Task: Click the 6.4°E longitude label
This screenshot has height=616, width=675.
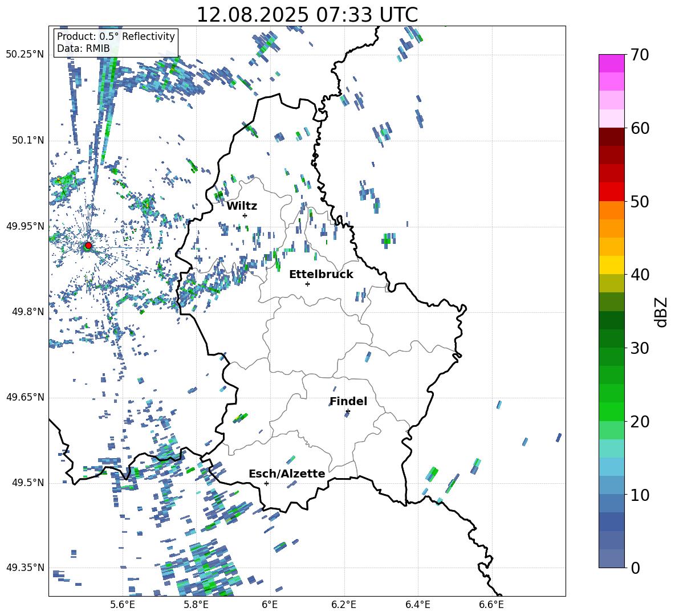Action: point(417,605)
